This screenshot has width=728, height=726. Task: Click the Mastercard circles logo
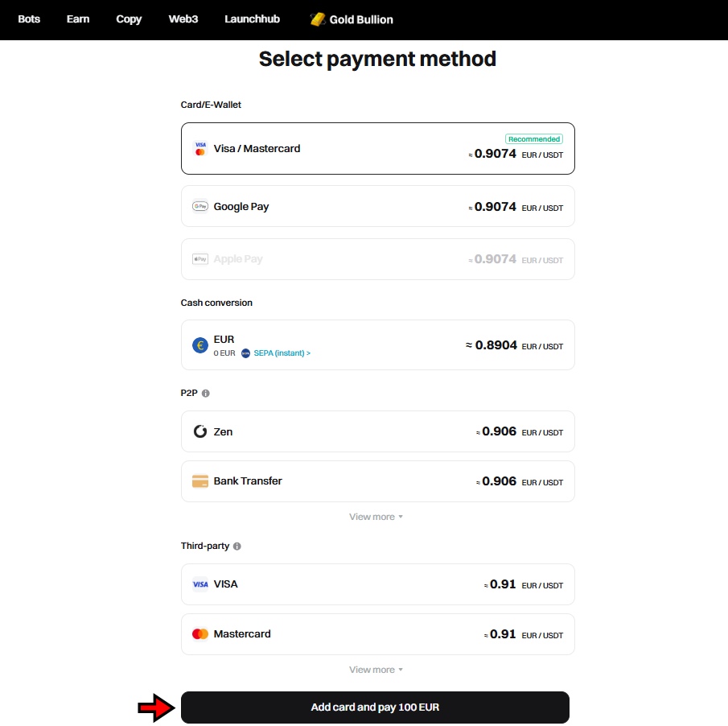(199, 634)
